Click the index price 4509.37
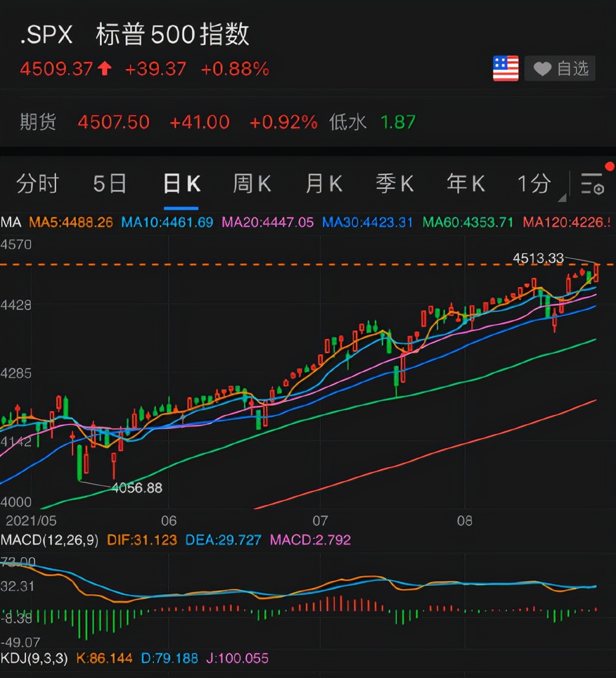The height and width of the screenshot is (678, 616). (57, 68)
